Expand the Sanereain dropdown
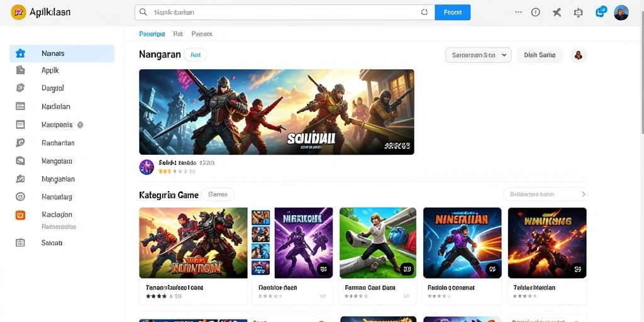Viewport: 644px width, 322px height. click(478, 55)
